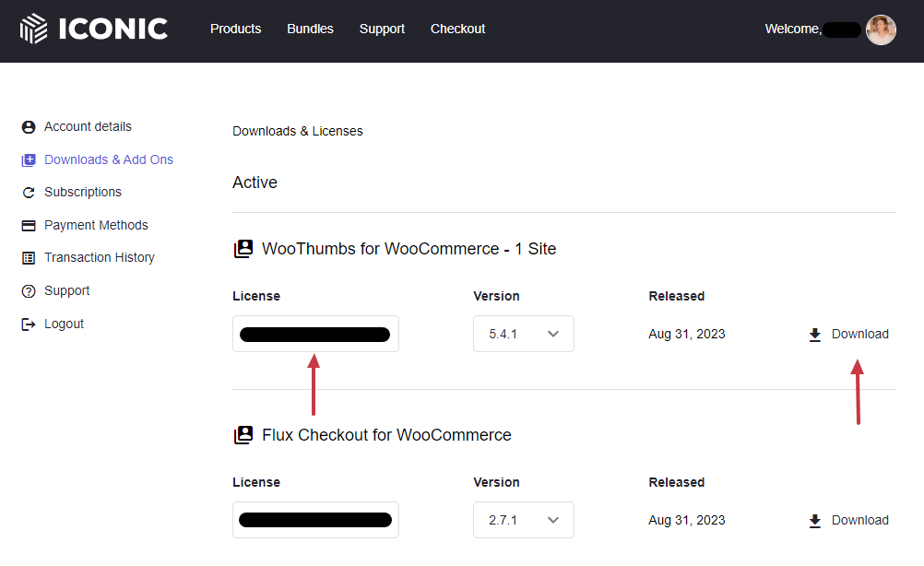Image resolution: width=924 pixels, height=566 pixels.
Task: Open the Flux Checkout version 2.7.1 dropdown
Action: point(523,520)
